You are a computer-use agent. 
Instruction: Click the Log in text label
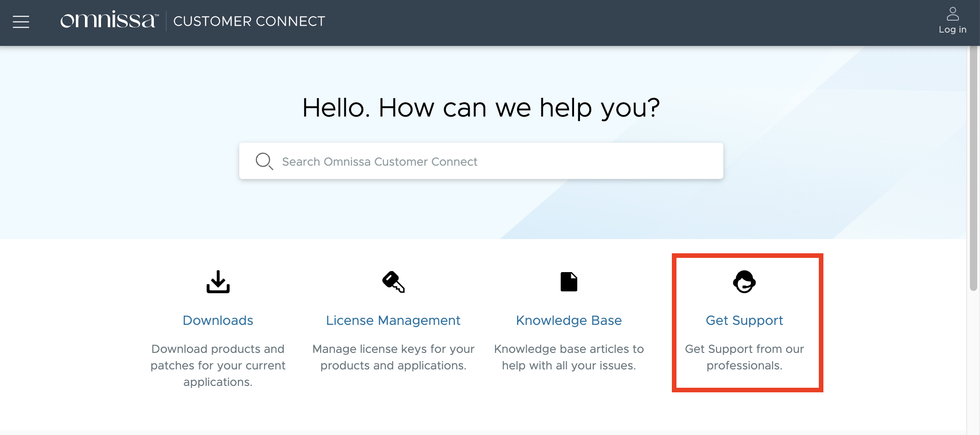(952, 30)
